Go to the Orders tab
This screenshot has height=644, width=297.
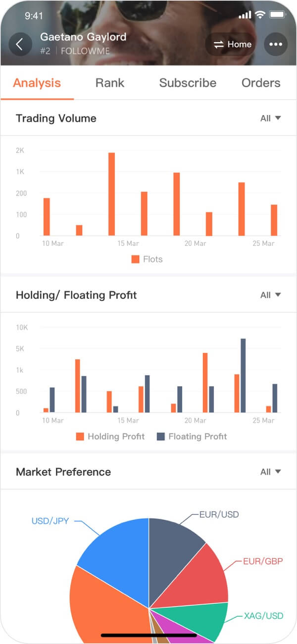261,83
